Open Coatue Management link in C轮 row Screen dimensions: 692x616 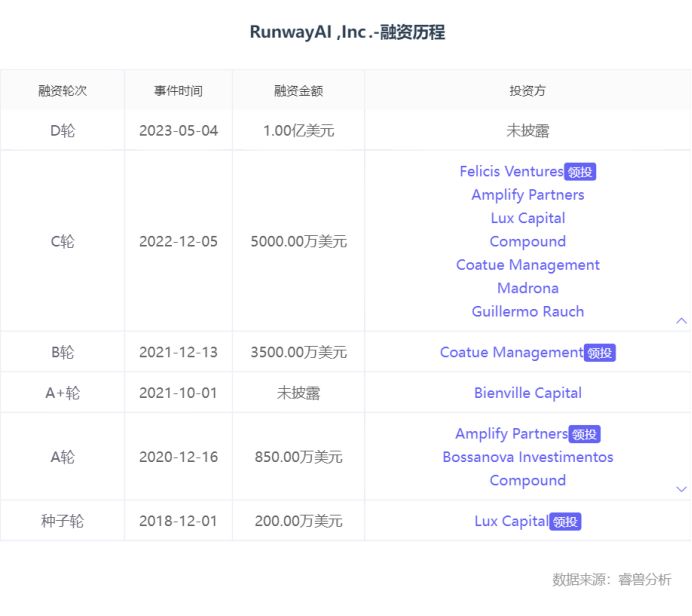click(527, 265)
